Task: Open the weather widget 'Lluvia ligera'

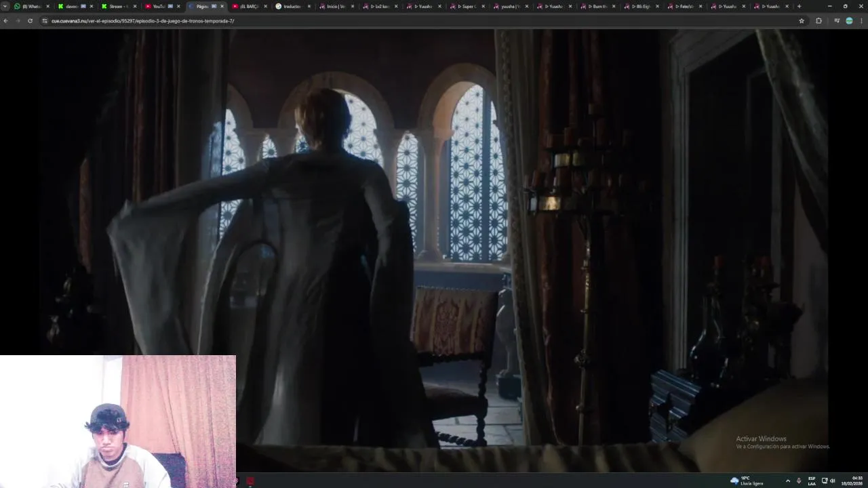Action: pyautogui.click(x=747, y=481)
